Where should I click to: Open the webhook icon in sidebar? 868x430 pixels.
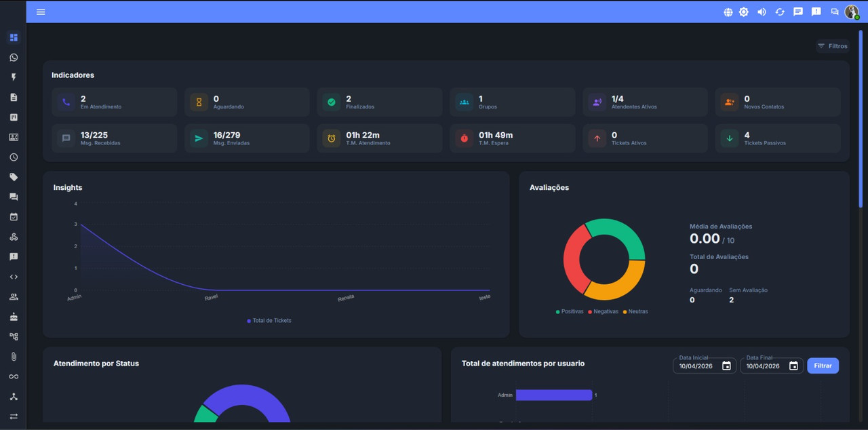point(14,237)
